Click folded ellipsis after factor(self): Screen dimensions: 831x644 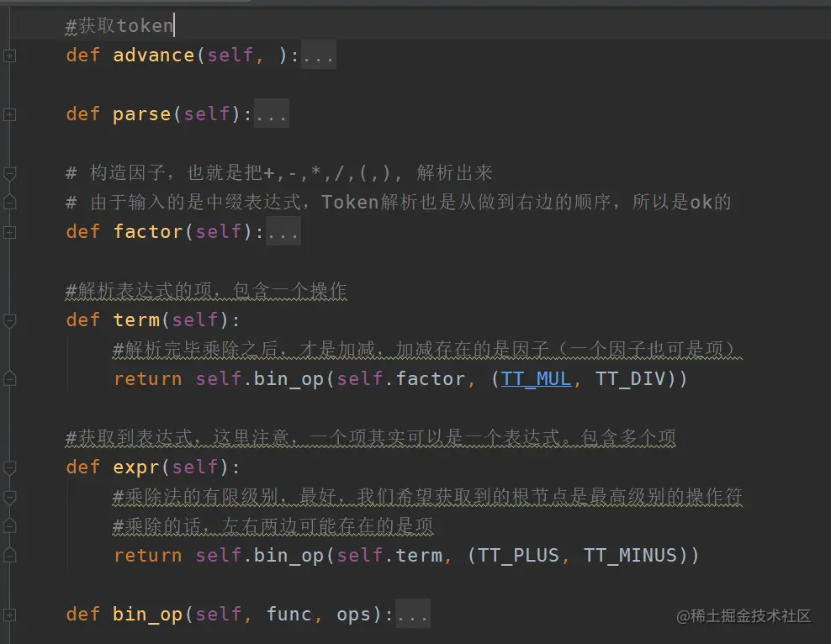click(x=283, y=231)
